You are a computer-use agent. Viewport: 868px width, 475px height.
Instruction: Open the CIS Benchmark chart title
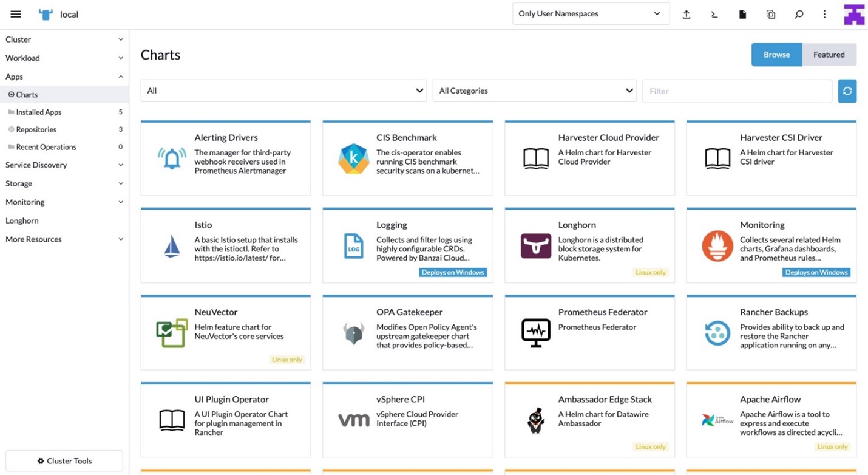click(x=407, y=138)
